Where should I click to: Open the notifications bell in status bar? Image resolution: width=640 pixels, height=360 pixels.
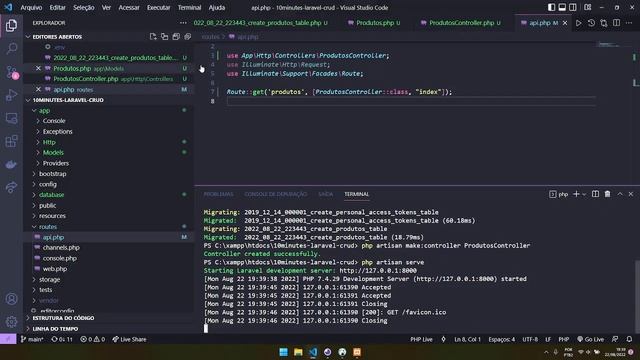click(629, 339)
